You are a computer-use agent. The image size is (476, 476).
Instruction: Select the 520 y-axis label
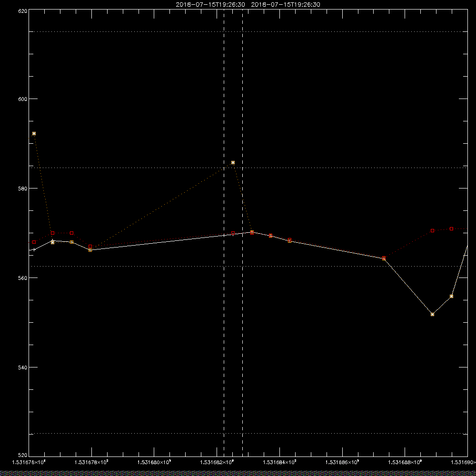pos(23,456)
